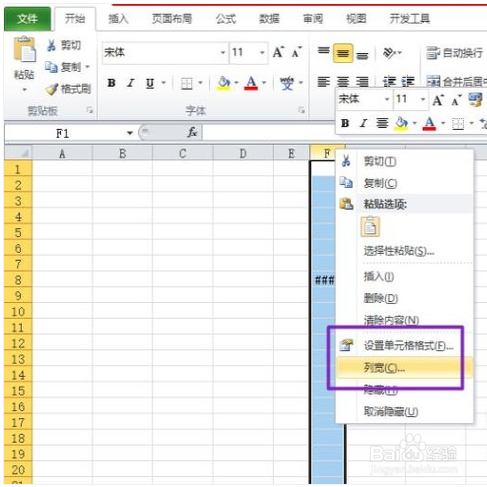Select column A header
This screenshot has height=487, width=487.
point(62,153)
